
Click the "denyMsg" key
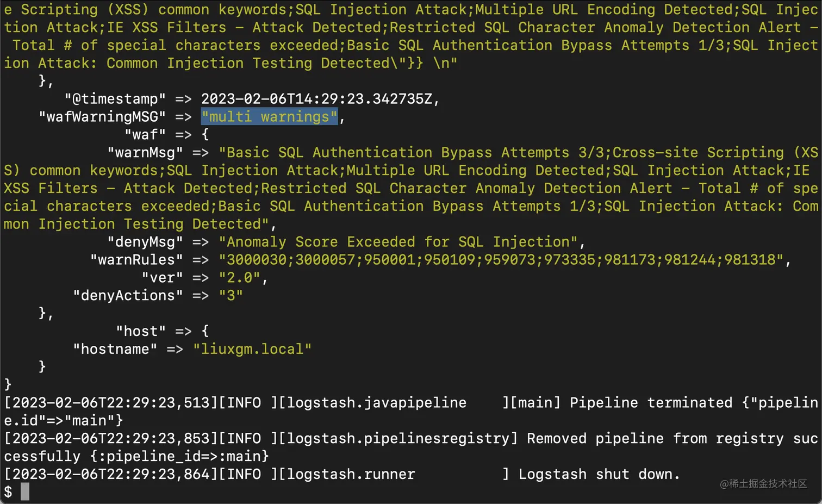(x=145, y=242)
